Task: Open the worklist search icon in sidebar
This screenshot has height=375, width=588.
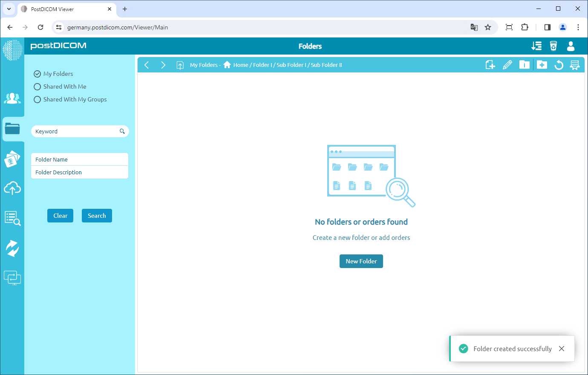Action: click(x=12, y=218)
